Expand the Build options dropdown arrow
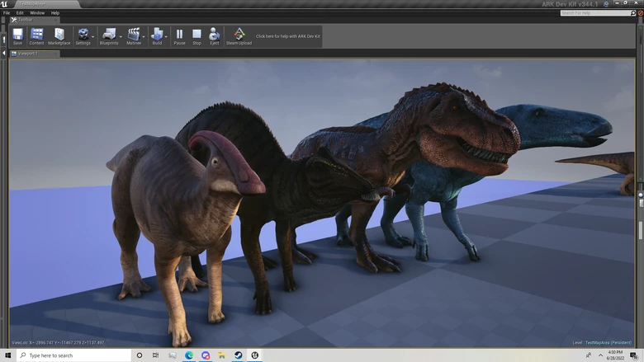Image resolution: width=644 pixels, height=362 pixels. click(166, 36)
